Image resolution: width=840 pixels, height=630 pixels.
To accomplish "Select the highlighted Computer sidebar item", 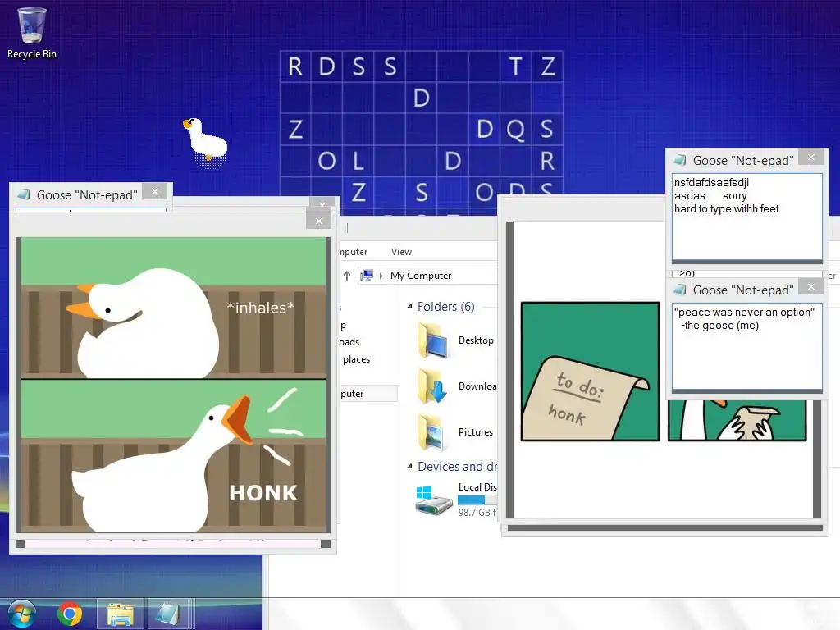I will tap(368, 394).
